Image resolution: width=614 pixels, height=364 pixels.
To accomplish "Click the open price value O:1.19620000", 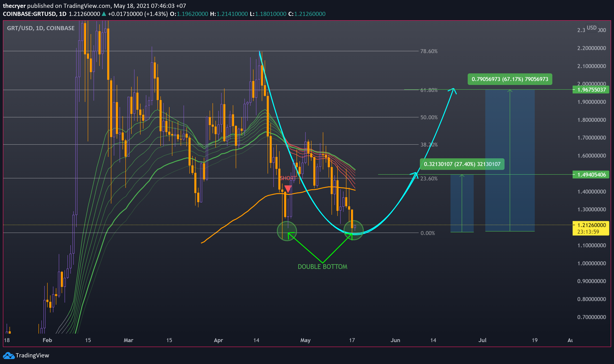I will click(189, 14).
